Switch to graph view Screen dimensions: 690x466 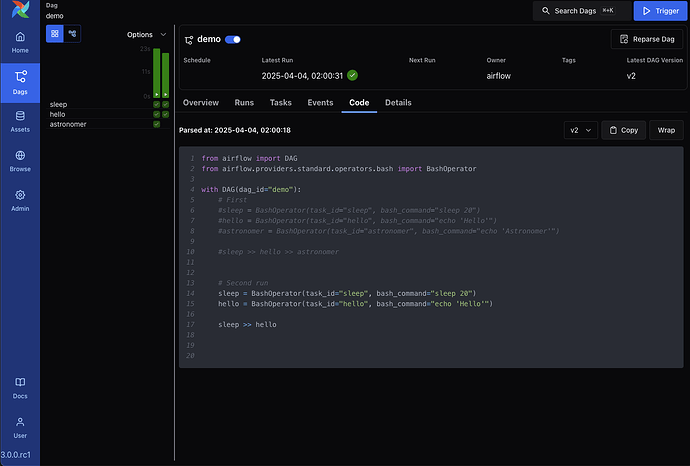point(72,33)
